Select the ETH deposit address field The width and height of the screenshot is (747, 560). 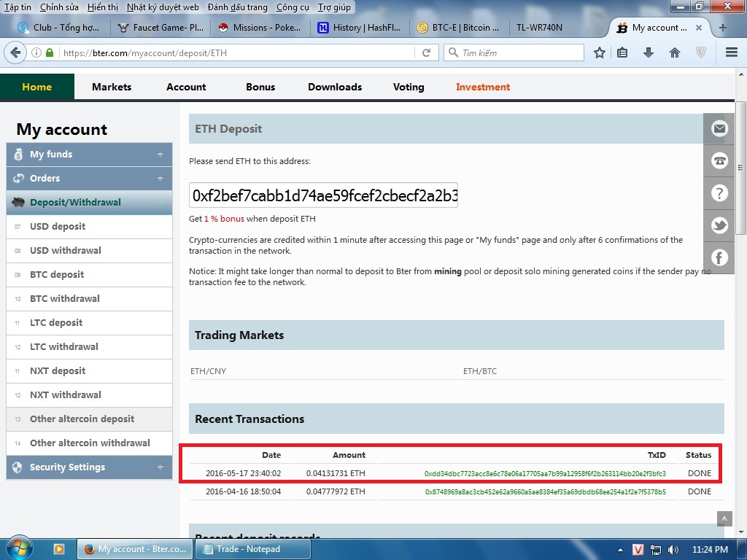click(x=323, y=195)
